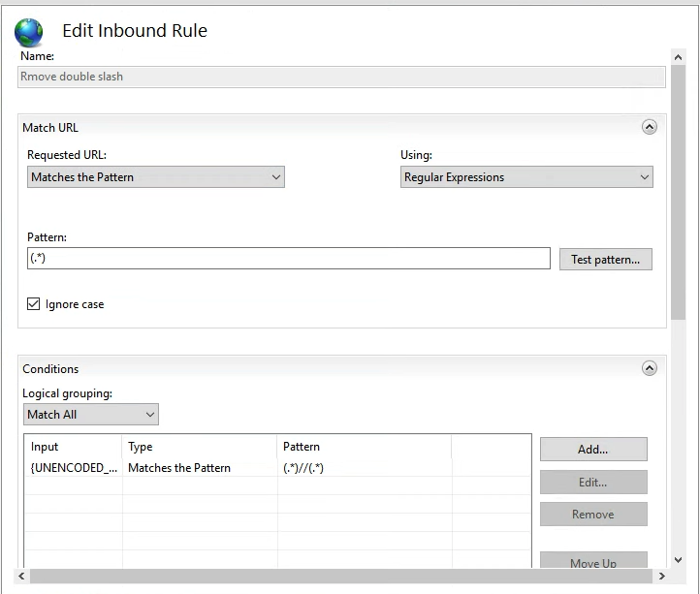Click the Test pattern button
Screen dimensions: 700x594
click(606, 260)
